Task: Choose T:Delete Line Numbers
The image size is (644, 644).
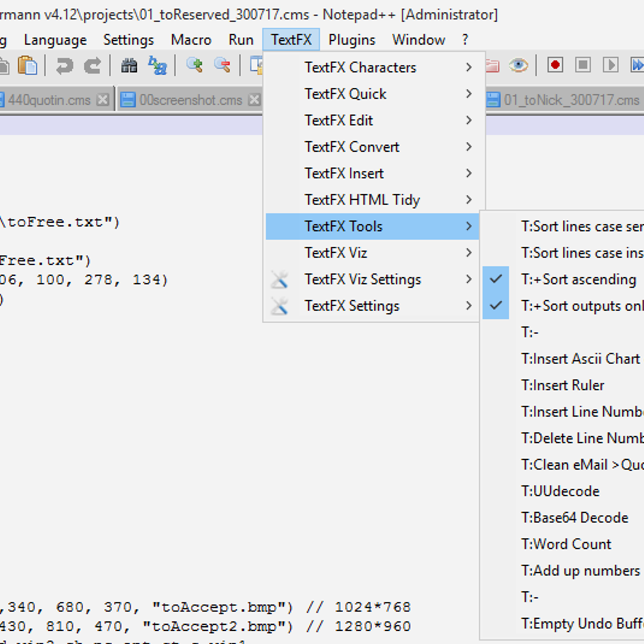Action: coord(564,438)
